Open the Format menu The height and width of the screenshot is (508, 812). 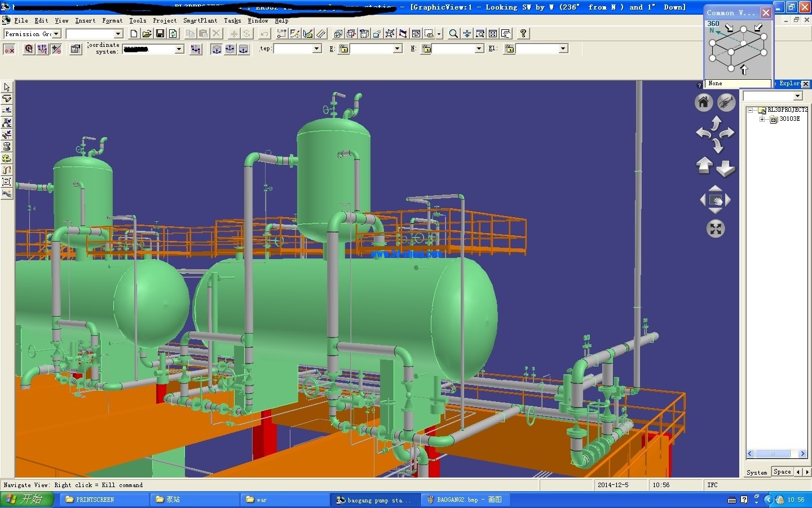pos(112,21)
